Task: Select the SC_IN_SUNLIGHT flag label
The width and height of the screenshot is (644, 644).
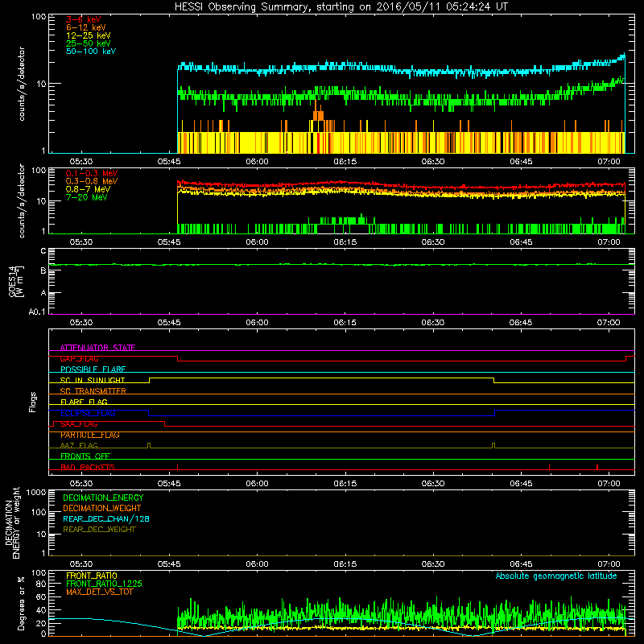Action: tap(93, 380)
